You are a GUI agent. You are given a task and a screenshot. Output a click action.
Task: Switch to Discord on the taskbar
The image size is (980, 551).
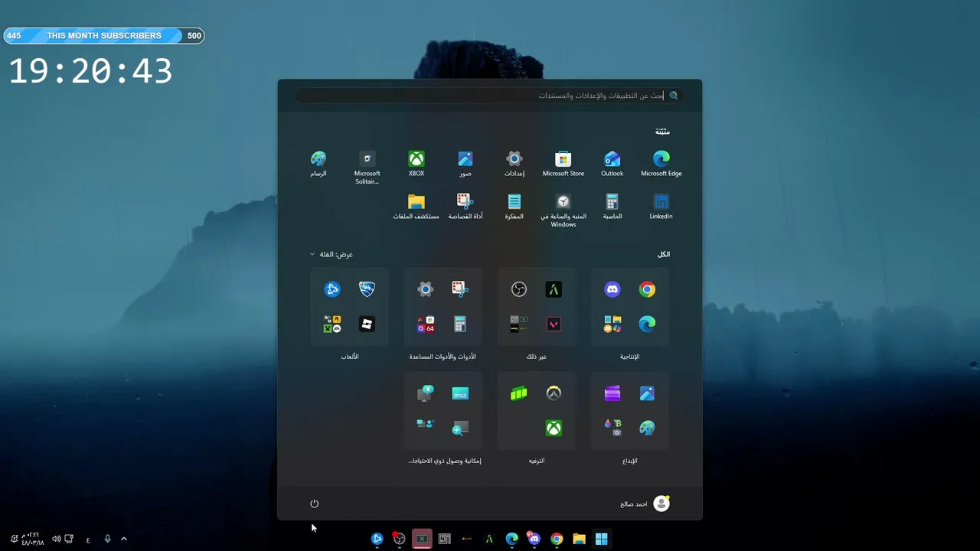coord(534,539)
